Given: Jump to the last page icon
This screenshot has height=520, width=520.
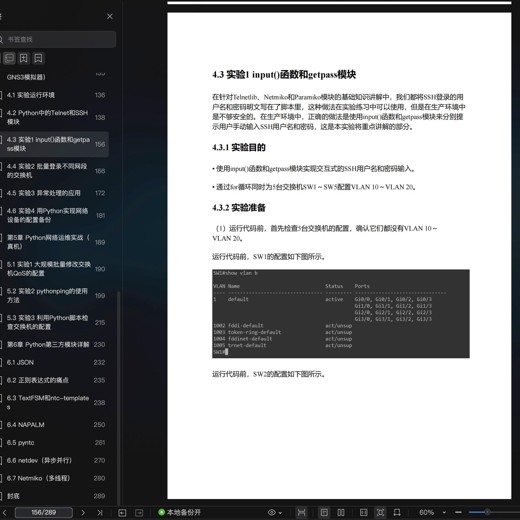Looking at the screenshot, I should point(100,512).
